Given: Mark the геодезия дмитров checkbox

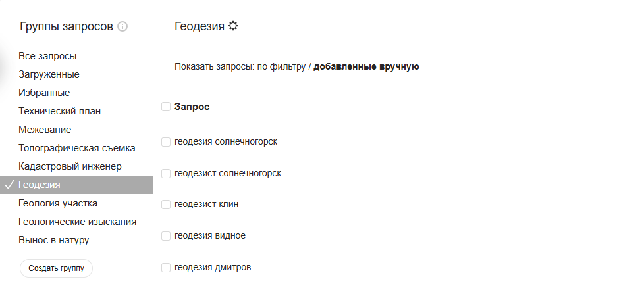Looking at the screenshot, I should (166, 268).
